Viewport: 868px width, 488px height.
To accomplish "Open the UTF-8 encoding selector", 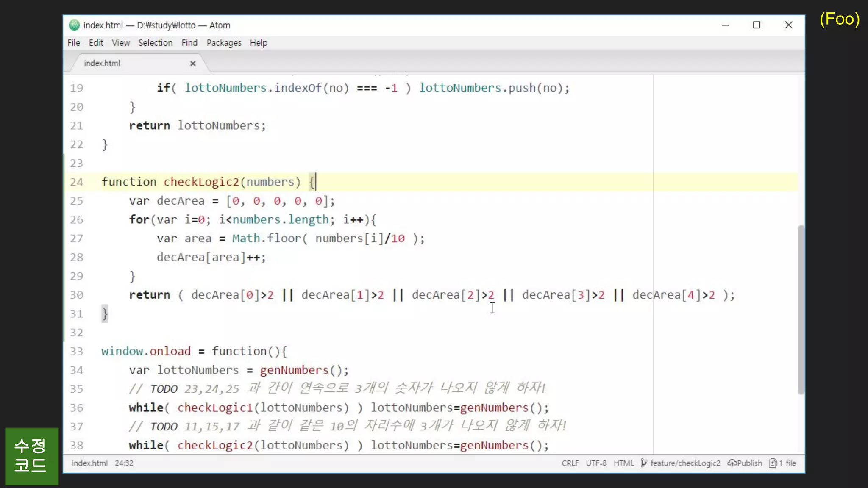I will 596,463.
